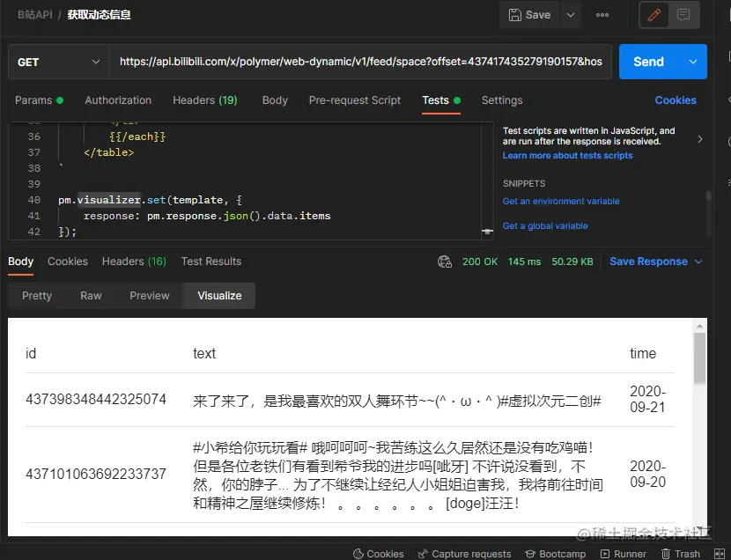The height and width of the screenshot is (560, 731).
Task: Click the Send button
Action: (648, 62)
